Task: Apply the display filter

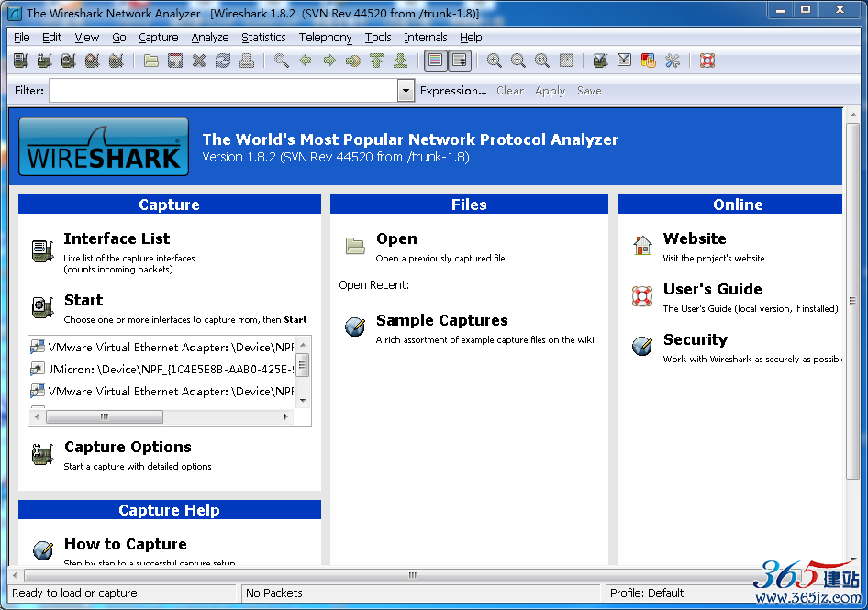Action: tap(550, 90)
